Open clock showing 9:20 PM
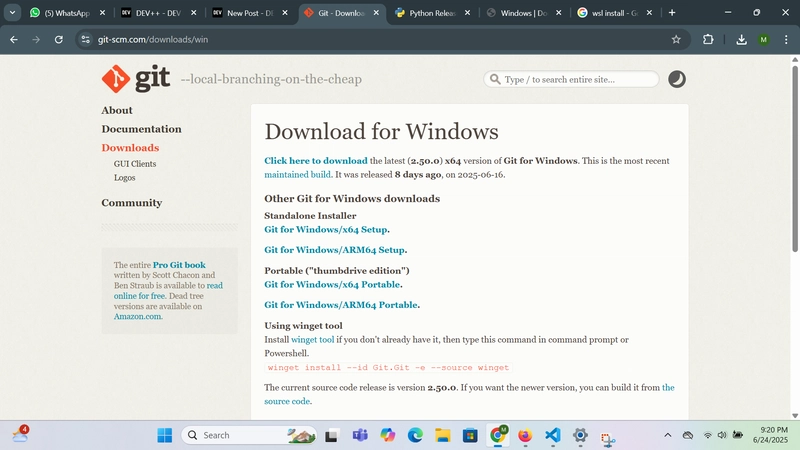 (x=770, y=435)
